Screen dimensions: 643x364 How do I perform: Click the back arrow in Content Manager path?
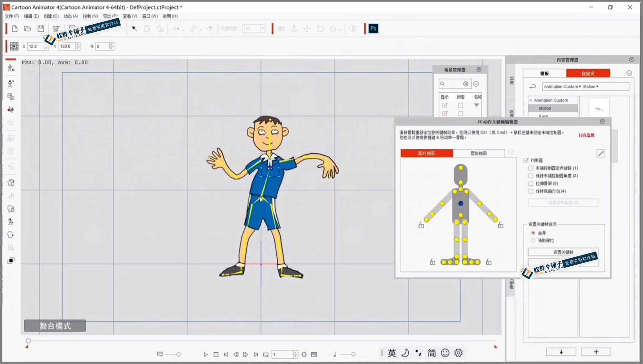[533, 87]
